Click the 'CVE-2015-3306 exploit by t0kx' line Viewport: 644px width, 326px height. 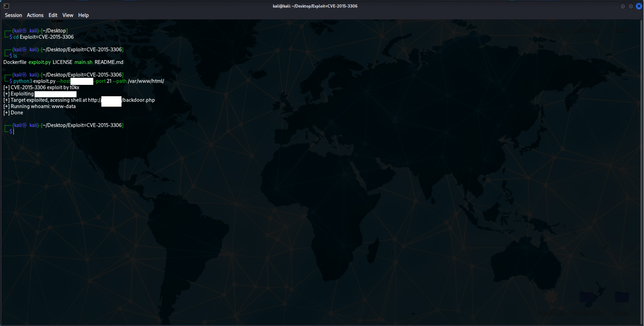[45, 88]
